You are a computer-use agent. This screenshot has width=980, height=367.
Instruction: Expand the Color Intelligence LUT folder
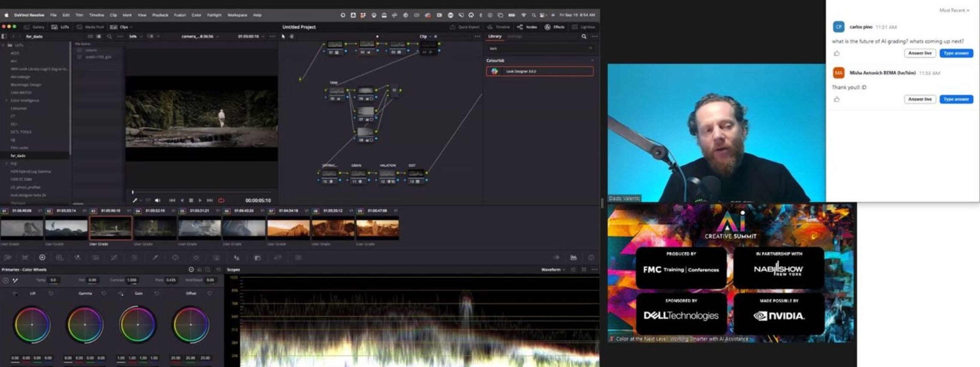tap(6, 101)
